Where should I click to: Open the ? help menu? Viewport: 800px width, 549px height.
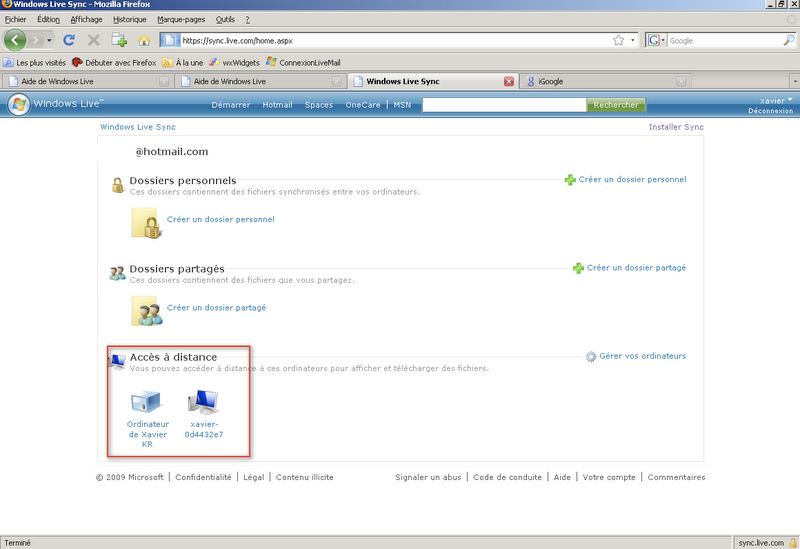point(247,19)
